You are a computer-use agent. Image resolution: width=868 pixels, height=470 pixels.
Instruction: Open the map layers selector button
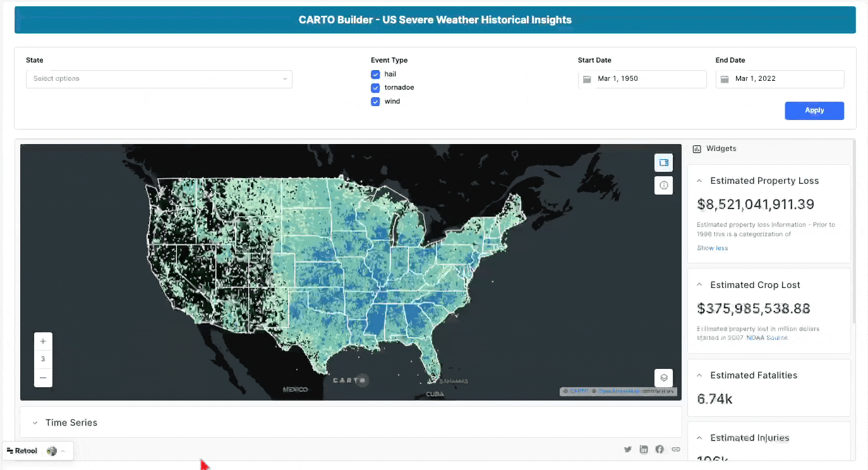pos(663,378)
